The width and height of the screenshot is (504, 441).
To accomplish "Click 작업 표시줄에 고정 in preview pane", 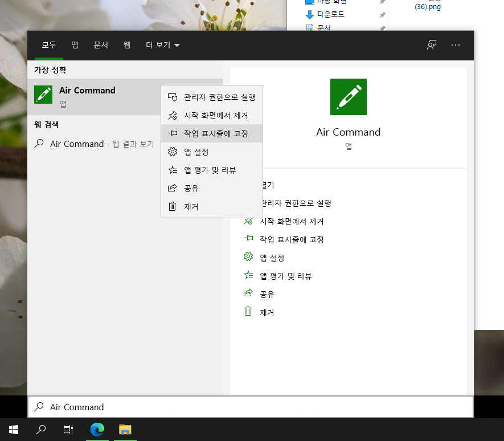I will 292,240.
